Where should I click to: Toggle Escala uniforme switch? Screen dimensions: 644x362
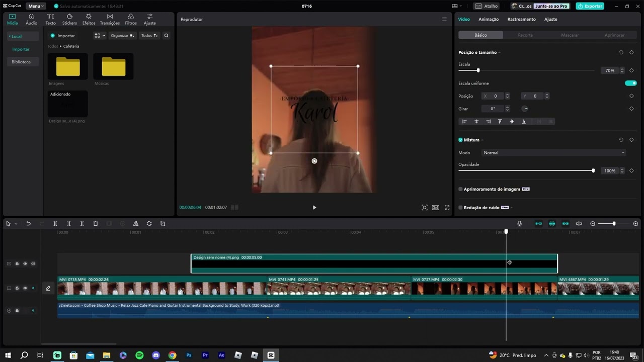pos(631,83)
